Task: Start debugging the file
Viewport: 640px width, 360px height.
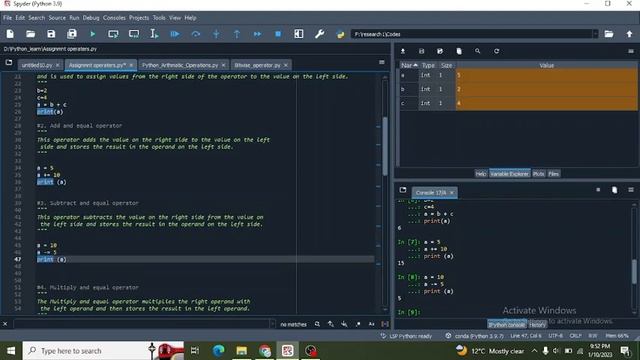Action: (175, 34)
